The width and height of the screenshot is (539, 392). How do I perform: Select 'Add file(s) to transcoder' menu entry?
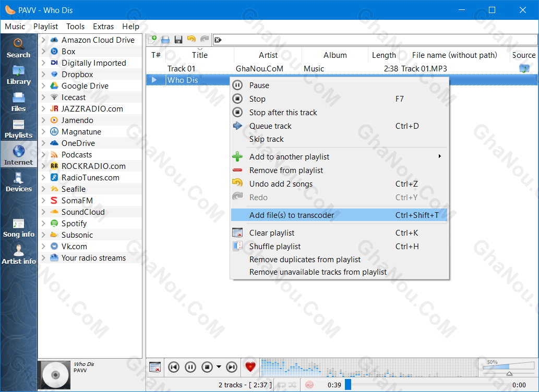coord(292,215)
